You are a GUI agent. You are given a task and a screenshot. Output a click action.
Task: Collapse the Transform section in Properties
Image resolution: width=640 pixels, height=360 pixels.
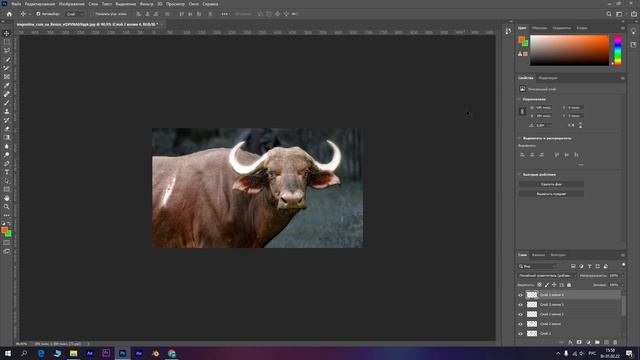520,99
